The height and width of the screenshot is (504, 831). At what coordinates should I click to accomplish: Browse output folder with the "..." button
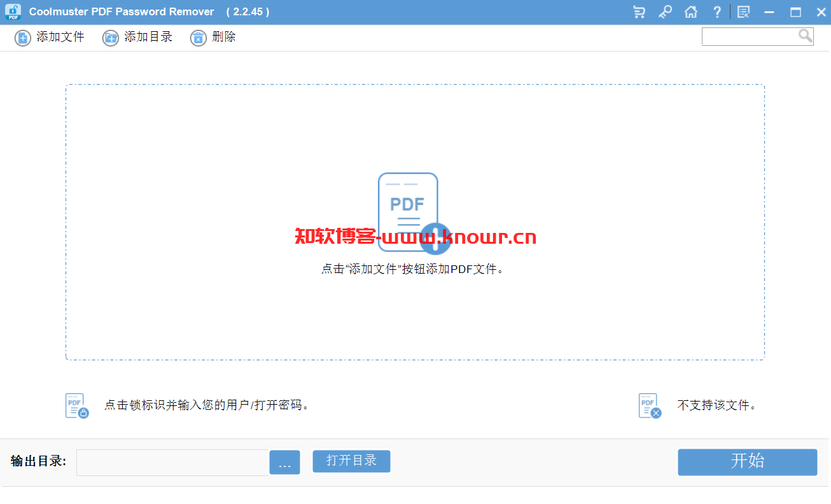pyautogui.click(x=284, y=463)
